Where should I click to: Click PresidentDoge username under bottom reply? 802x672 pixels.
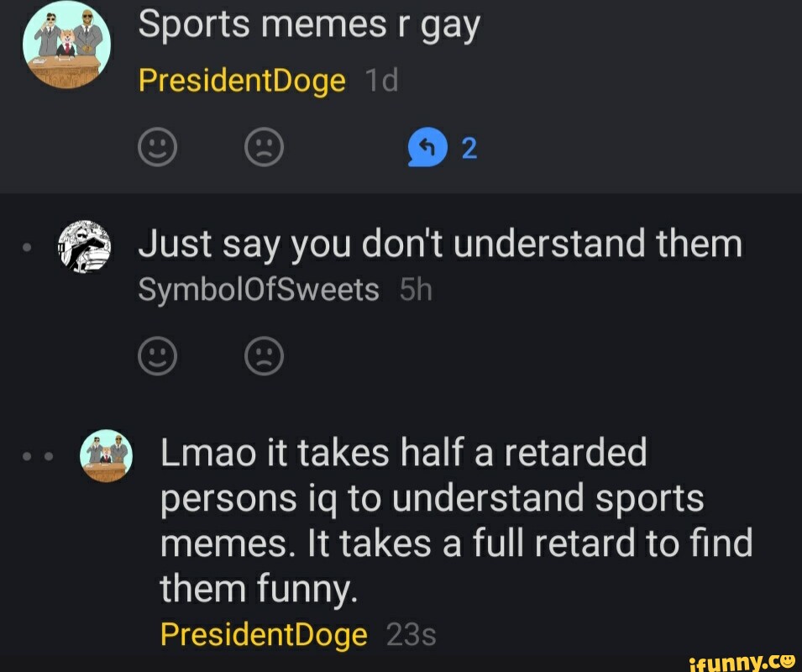(264, 634)
